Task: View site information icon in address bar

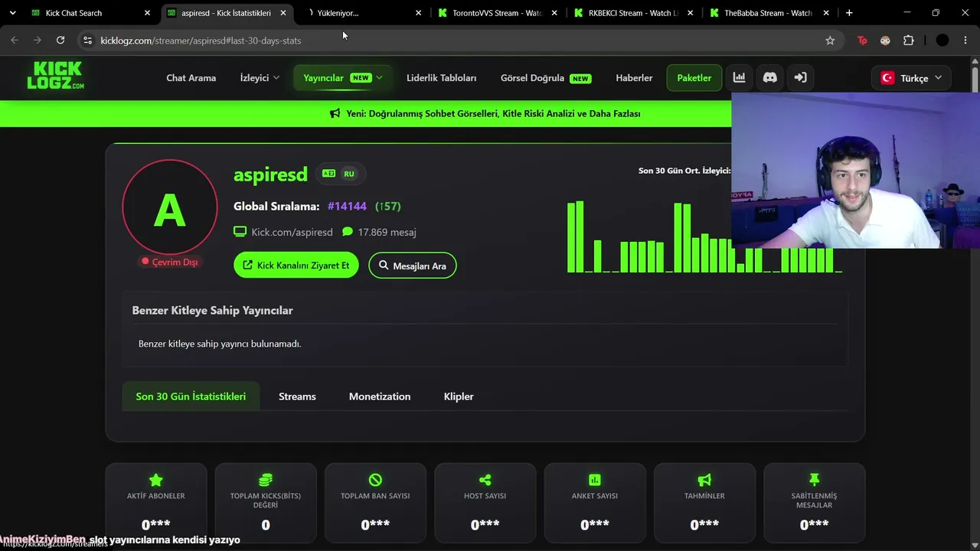Action: point(87,41)
